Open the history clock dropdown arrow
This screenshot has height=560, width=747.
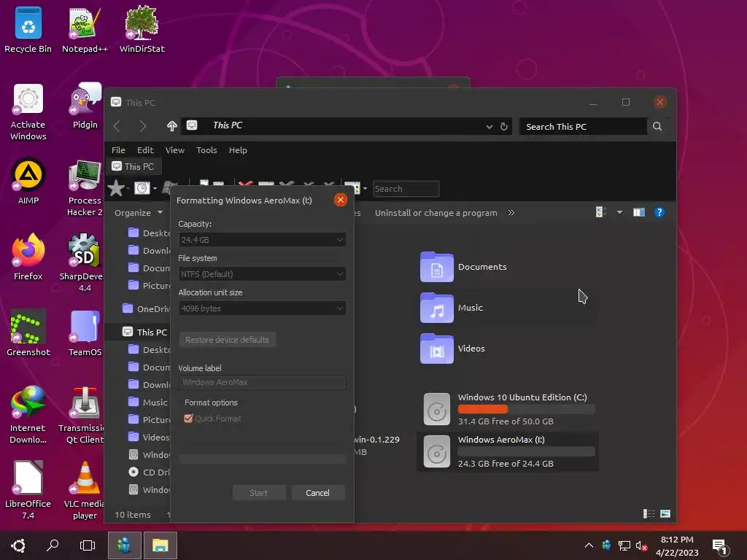pos(155,189)
